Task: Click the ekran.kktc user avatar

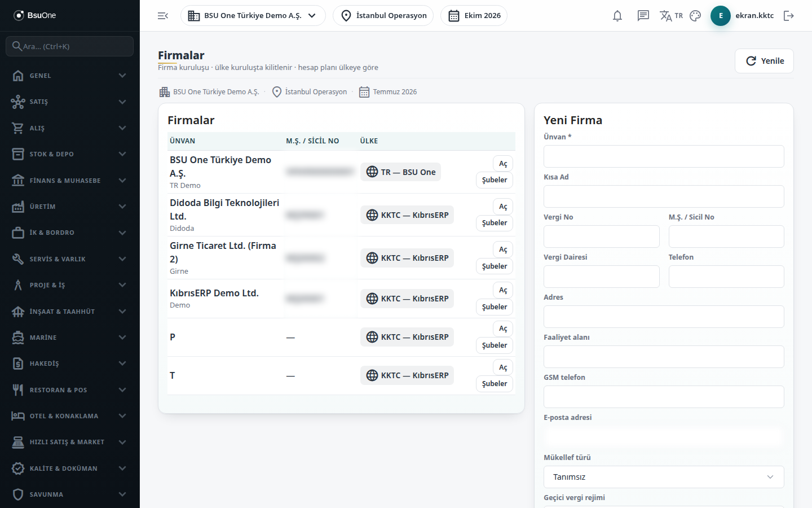Action: pyautogui.click(x=721, y=16)
